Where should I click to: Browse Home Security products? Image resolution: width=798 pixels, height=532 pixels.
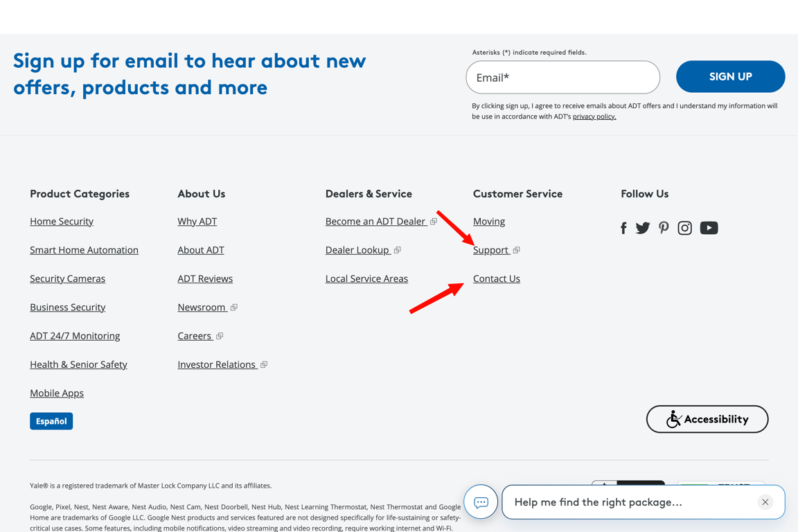(62, 221)
